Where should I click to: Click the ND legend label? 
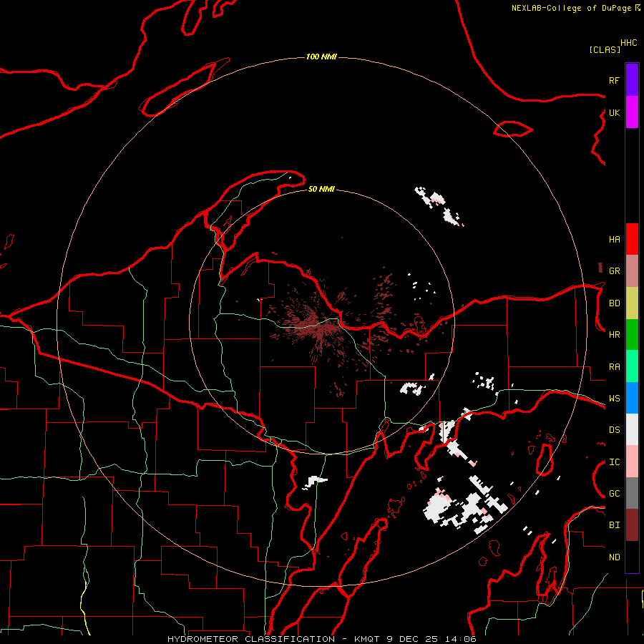pos(614,557)
